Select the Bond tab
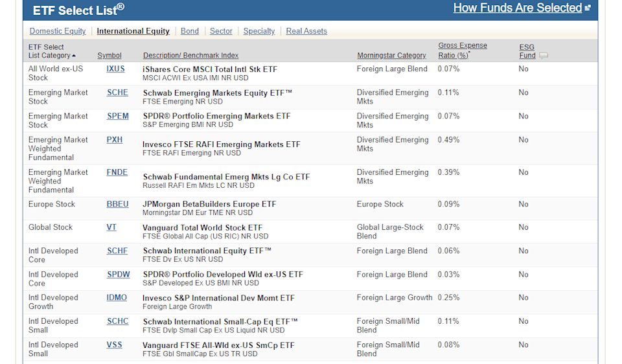 (190, 31)
